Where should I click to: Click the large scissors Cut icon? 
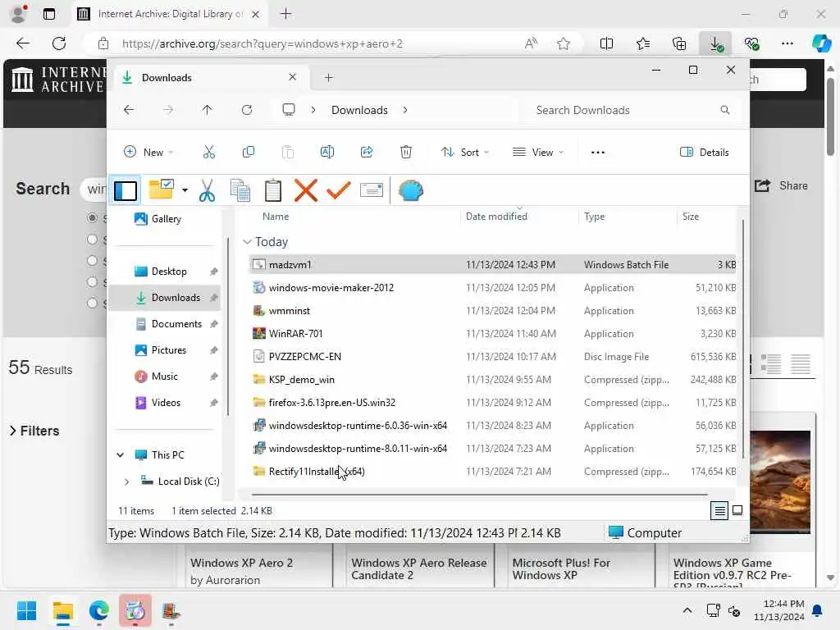[207, 190]
